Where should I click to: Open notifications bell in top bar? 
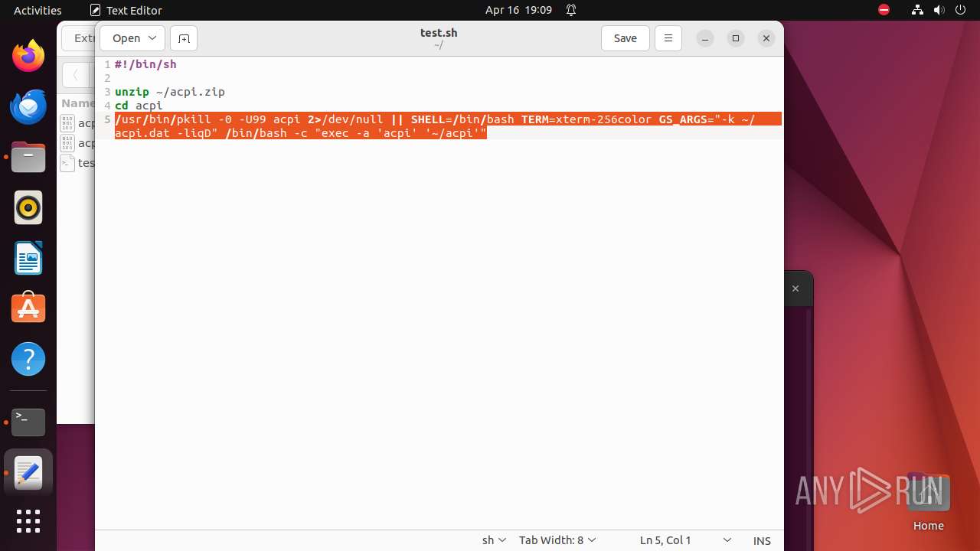(x=571, y=10)
